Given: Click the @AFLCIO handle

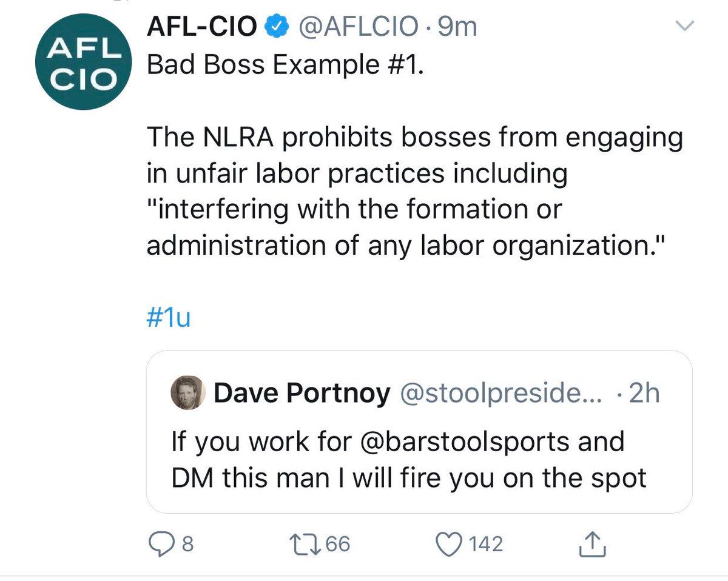Looking at the screenshot, I should tap(356, 28).
